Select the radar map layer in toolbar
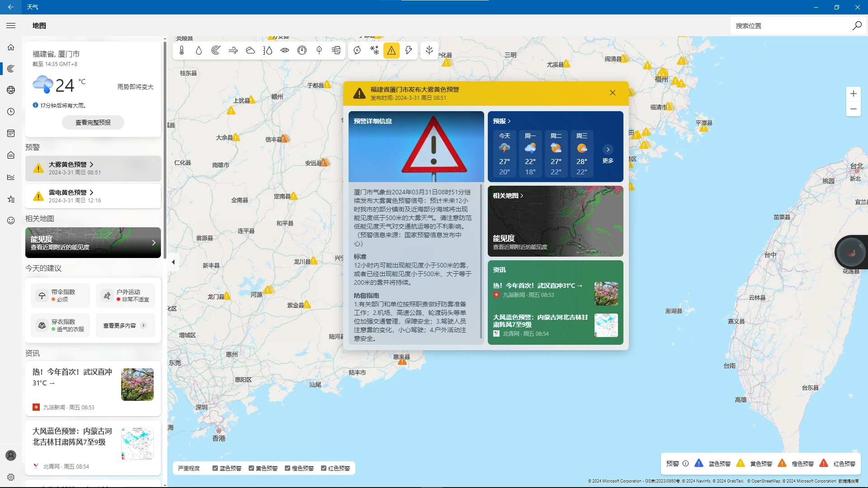868x488 pixels. pyautogui.click(x=216, y=50)
